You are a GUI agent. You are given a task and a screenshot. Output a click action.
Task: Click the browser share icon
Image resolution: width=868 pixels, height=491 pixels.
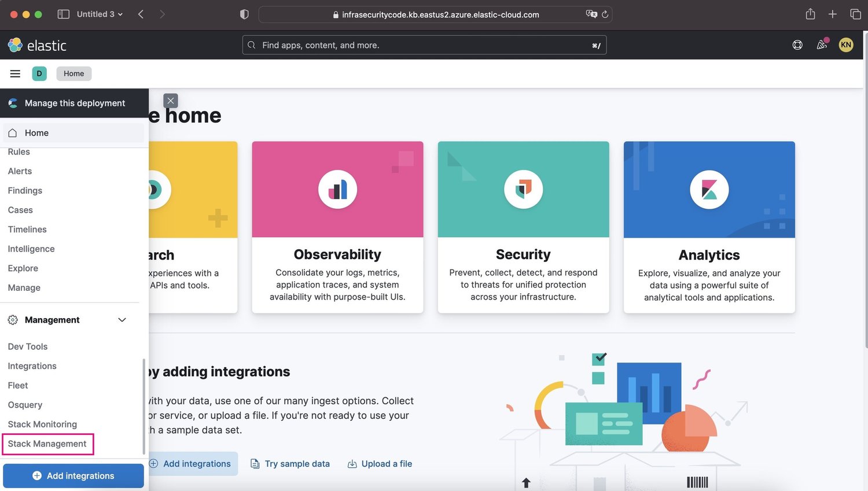coord(810,14)
